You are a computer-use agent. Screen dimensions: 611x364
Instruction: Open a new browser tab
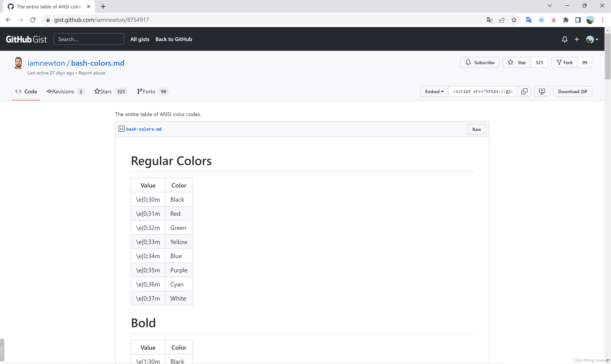point(103,7)
